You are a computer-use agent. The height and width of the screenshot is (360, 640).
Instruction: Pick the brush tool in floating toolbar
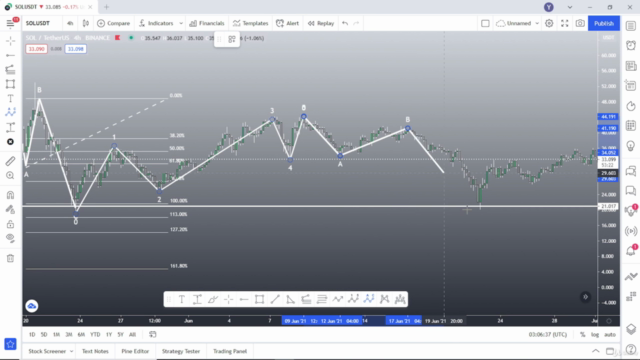[213, 299]
